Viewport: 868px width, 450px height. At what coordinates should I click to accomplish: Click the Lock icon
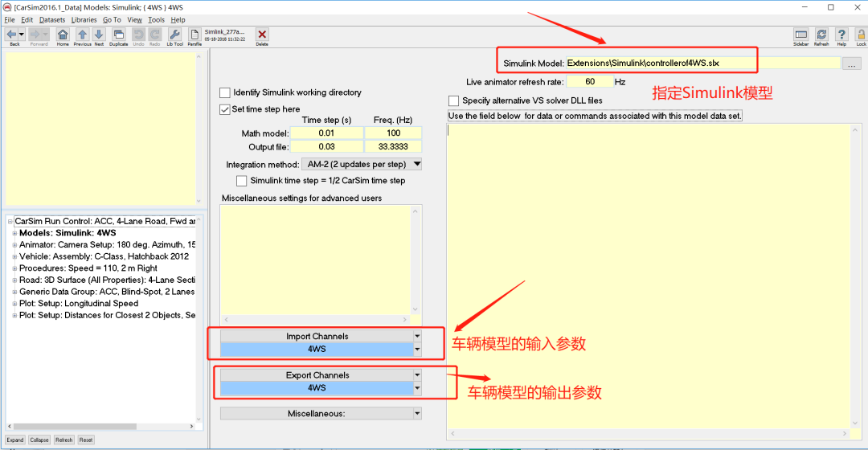click(862, 35)
